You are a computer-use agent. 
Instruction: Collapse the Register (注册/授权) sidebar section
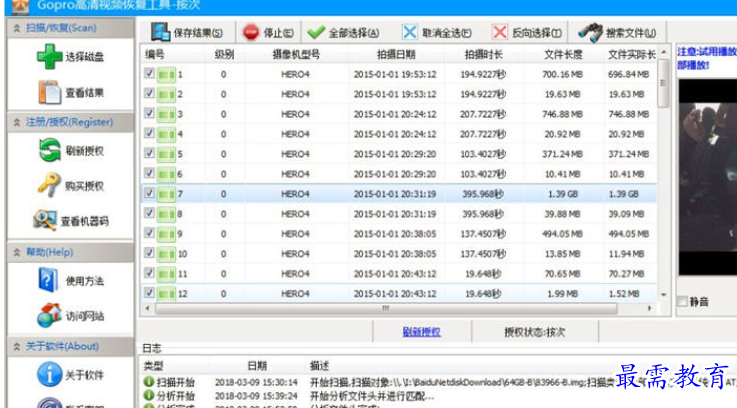click(x=17, y=122)
